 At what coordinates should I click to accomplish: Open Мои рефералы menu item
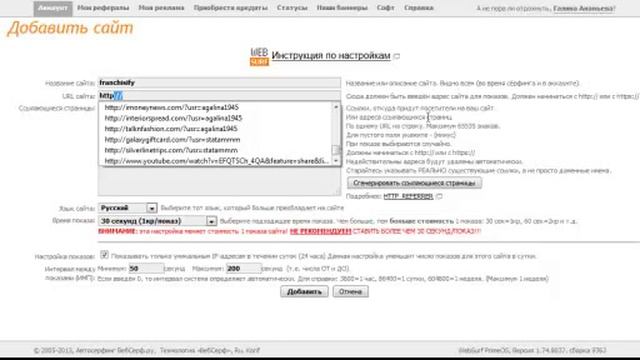(103, 8)
